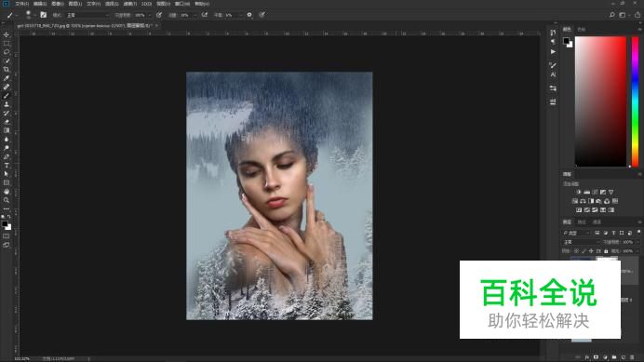
Task: Select the Eyedropper tool
Action: (x=7, y=78)
